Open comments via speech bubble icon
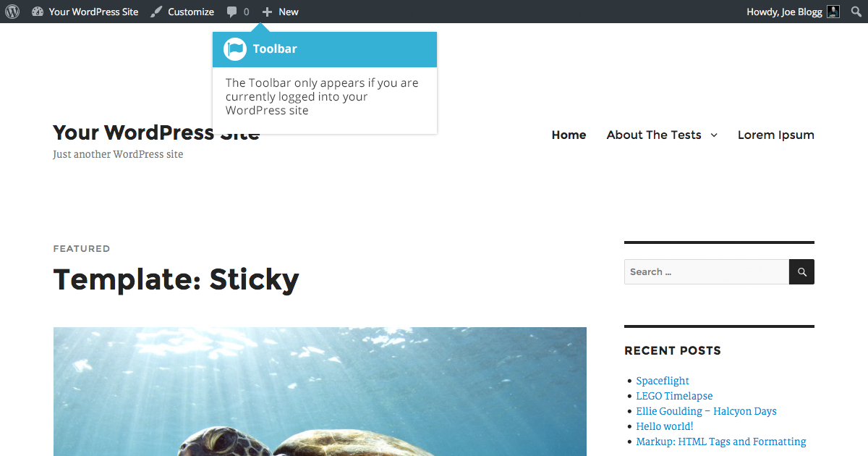The height and width of the screenshot is (456, 868). pos(231,12)
